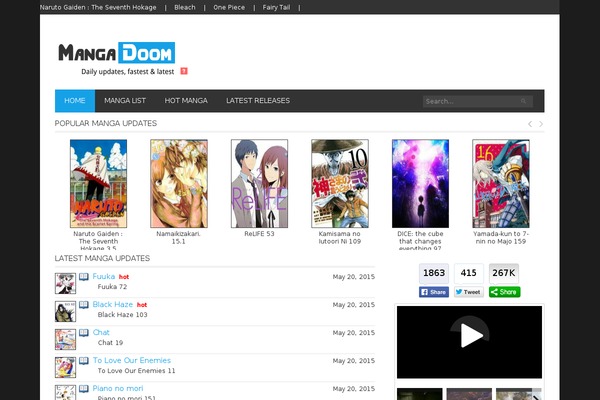Open the DICE cover thumbnail
The height and width of the screenshot is (400, 600).
click(420, 184)
